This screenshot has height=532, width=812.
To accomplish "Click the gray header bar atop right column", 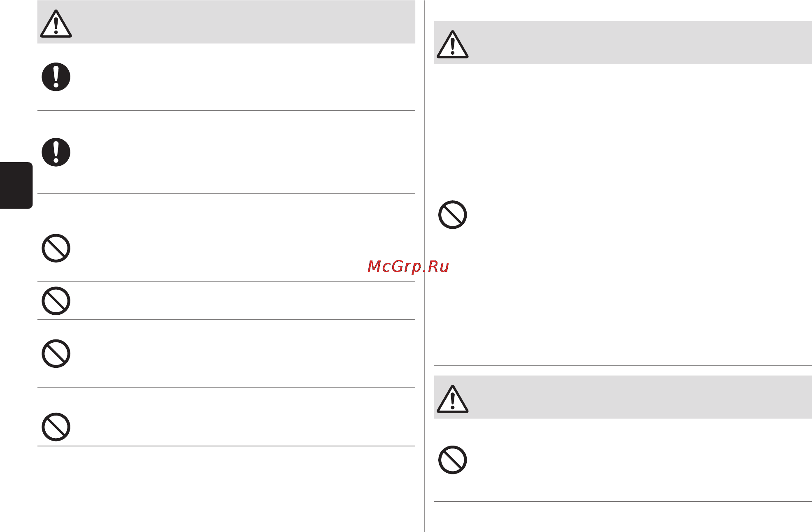I will 623,42.
